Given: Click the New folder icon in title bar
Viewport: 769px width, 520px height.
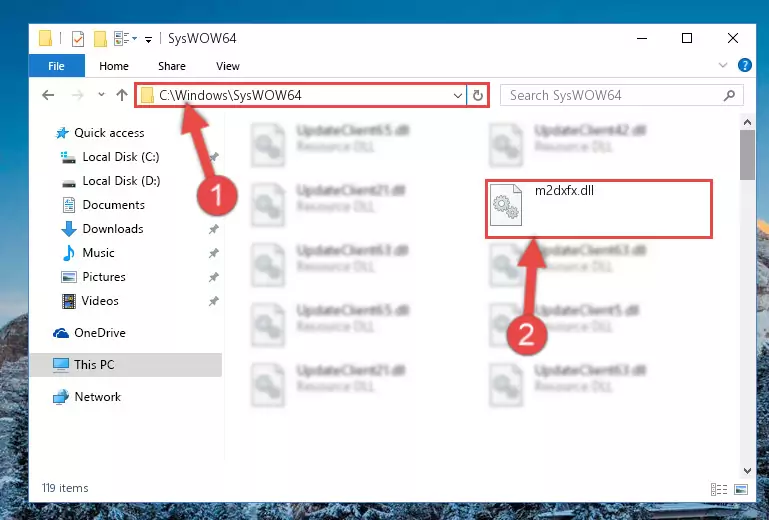Looking at the screenshot, I should click(100, 38).
